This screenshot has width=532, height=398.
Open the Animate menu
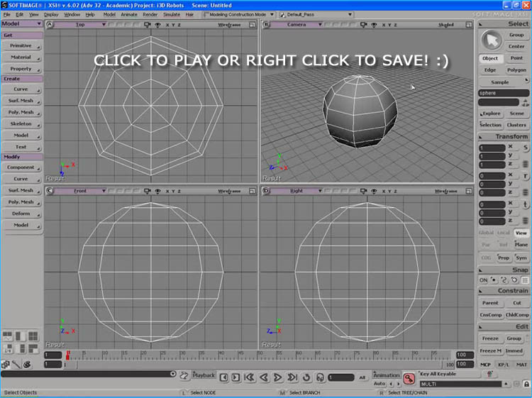tap(129, 14)
